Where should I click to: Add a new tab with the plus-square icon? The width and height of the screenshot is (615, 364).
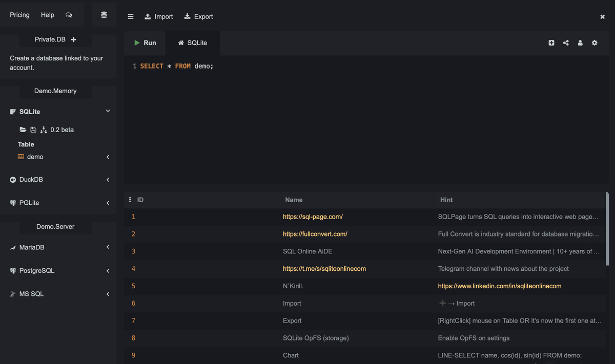pyautogui.click(x=551, y=43)
